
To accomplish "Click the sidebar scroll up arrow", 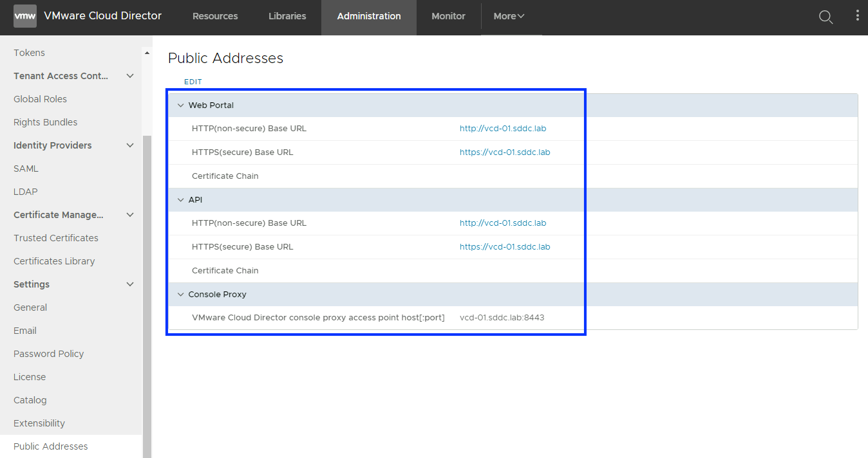I will pyautogui.click(x=147, y=53).
